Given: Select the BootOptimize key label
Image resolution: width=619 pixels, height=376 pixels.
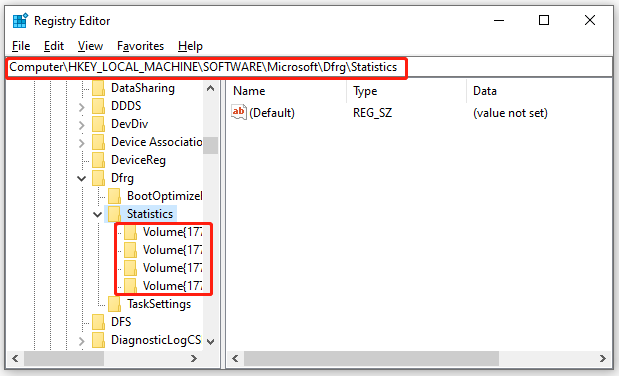Looking at the screenshot, I should pyautogui.click(x=164, y=196).
